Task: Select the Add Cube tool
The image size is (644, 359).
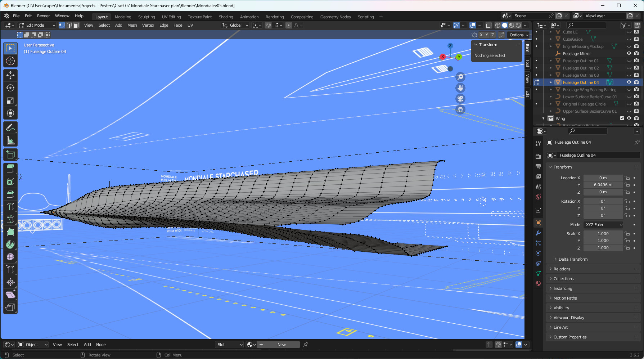Action: click(10, 155)
